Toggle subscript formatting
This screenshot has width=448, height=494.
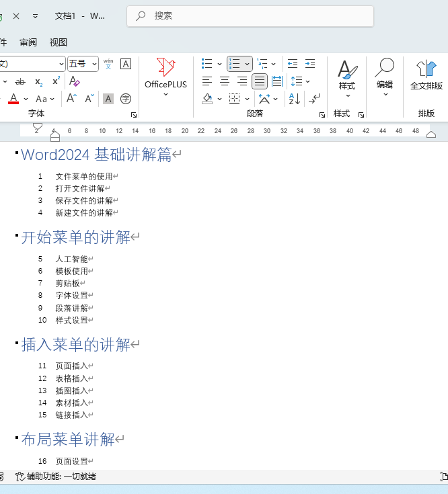(x=39, y=82)
